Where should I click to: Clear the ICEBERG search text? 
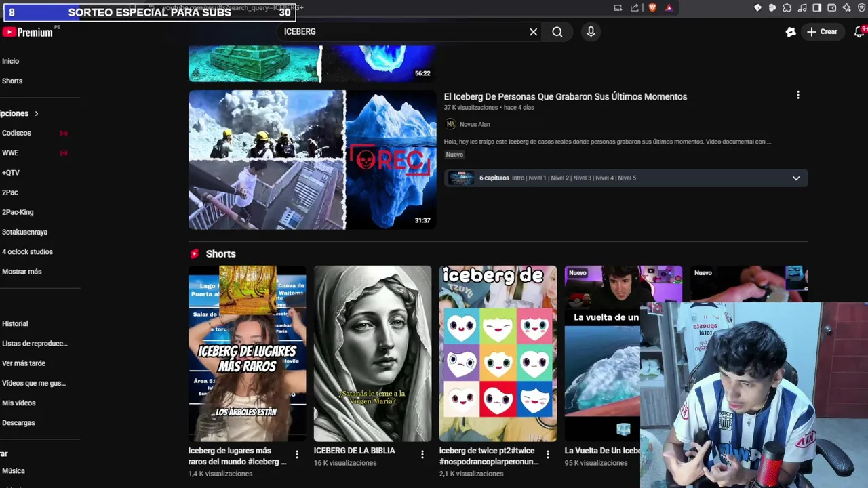click(x=534, y=32)
